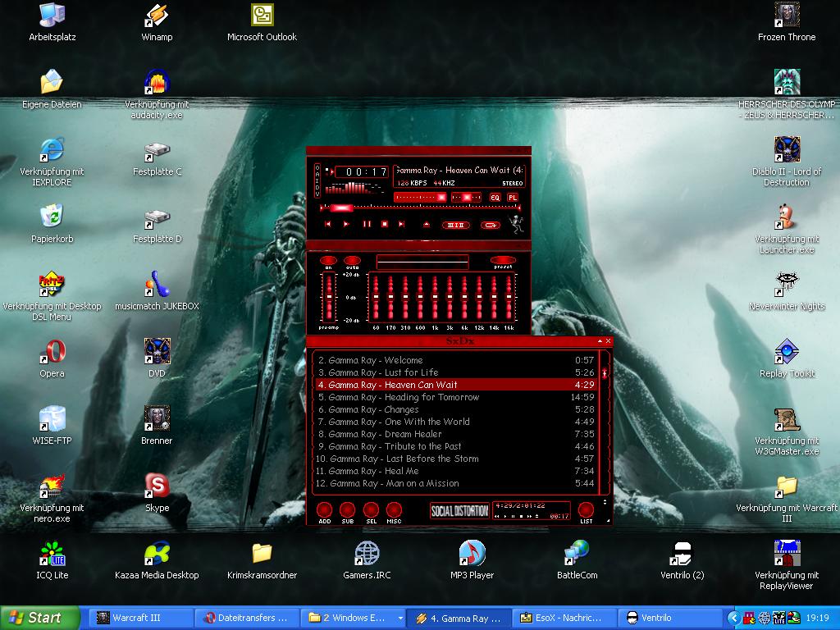Image resolution: width=840 pixels, height=630 pixels.
Task: Click the eject button in Winamp
Action: (x=427, y=225)
